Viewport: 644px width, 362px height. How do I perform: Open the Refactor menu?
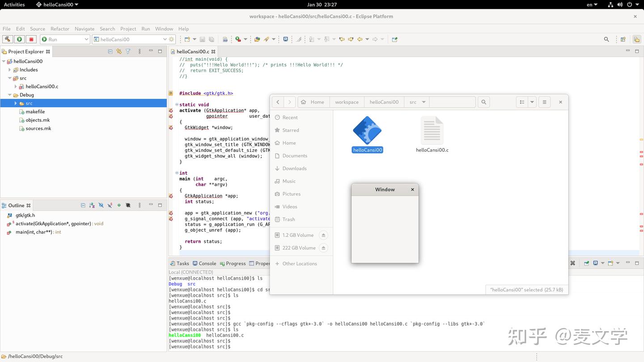(60, 29)
